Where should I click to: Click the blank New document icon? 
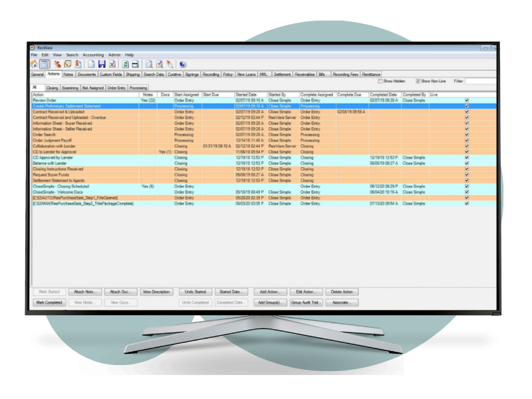[91, 64]
